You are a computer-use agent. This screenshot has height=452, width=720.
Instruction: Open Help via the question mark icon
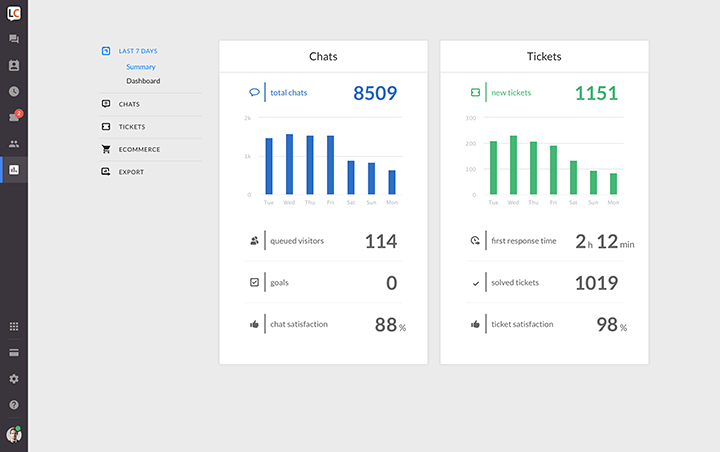(14, 405)
